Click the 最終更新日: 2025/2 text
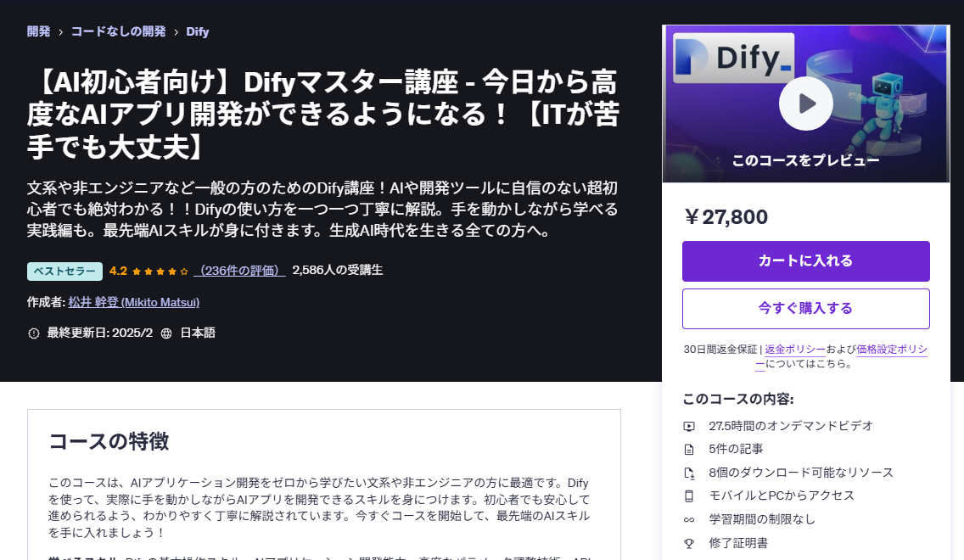 pos(99,333)
